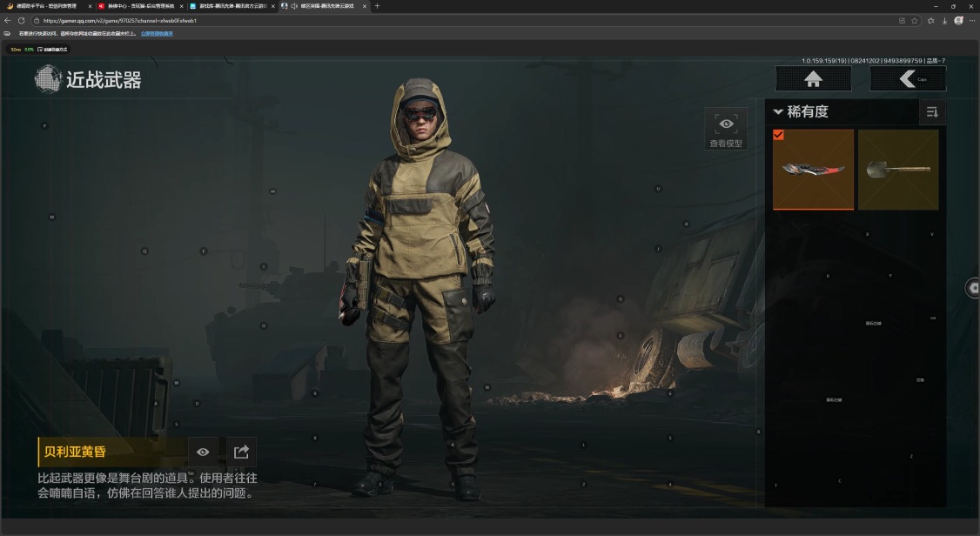Switch to the first browser tab
980x536 pixels.
(48, 6)
